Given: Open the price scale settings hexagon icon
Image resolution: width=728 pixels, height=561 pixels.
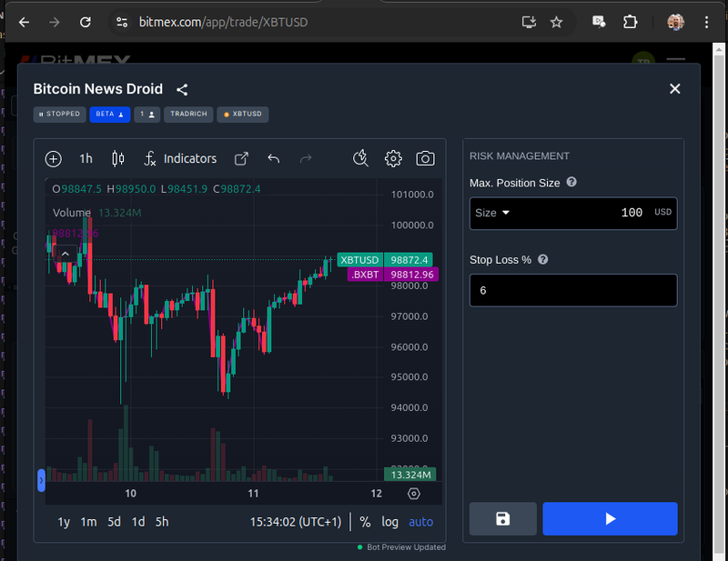Looking at the screenshot, I should pos(414,494).
